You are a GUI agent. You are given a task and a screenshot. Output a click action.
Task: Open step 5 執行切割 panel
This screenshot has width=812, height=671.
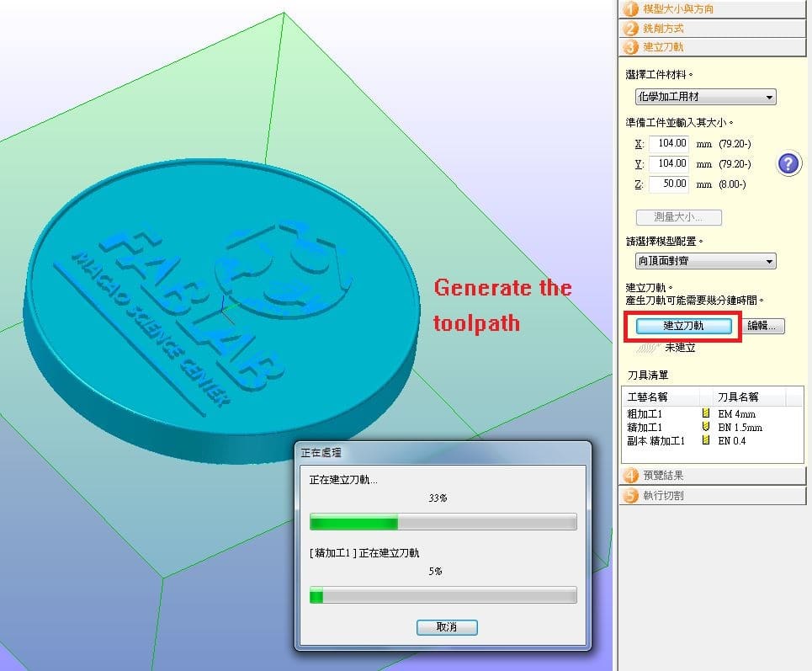[712, 495]
